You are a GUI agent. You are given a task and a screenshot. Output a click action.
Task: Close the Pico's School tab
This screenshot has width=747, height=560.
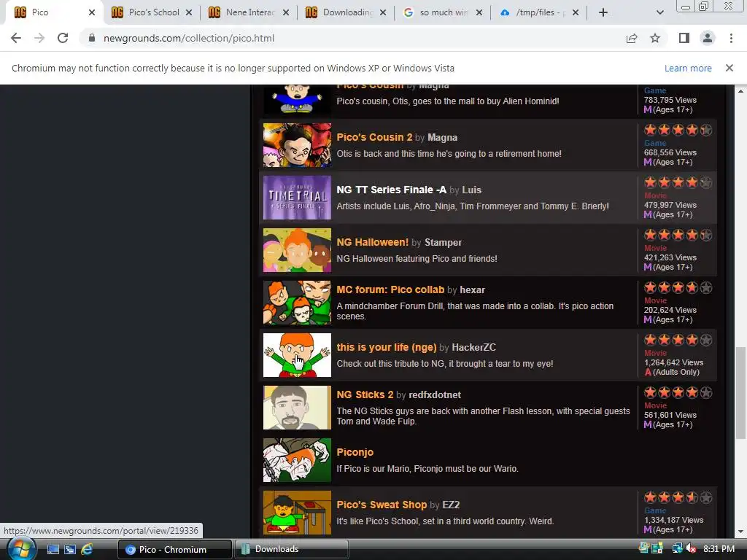[x=189, y=12]
